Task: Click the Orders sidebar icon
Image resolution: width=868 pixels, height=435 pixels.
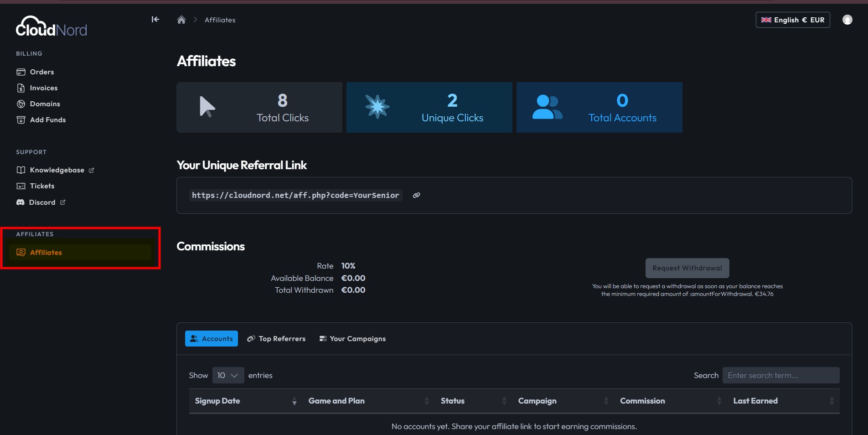Action: coord(21,72)
